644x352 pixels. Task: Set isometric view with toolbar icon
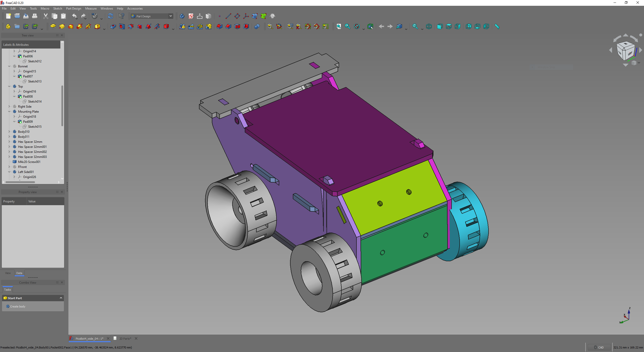[429, 26]
